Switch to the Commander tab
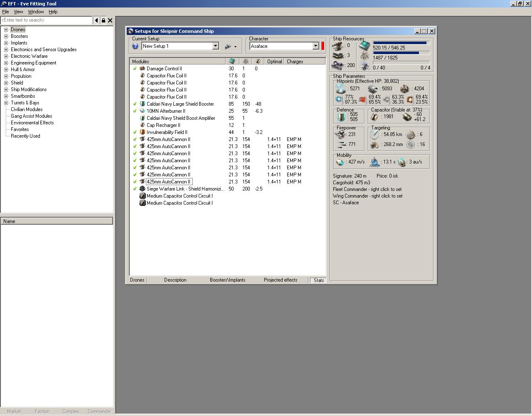Screen dimensions: 532x416 99,411
